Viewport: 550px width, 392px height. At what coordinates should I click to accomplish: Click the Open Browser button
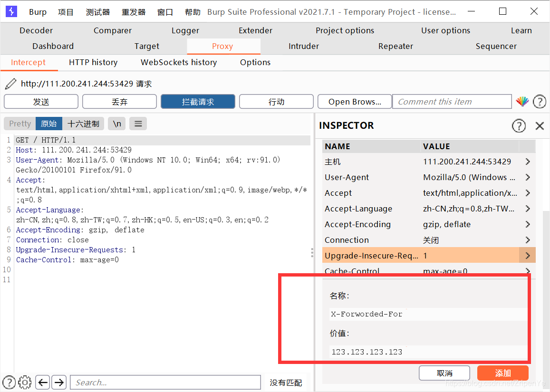tap(355, 102)
